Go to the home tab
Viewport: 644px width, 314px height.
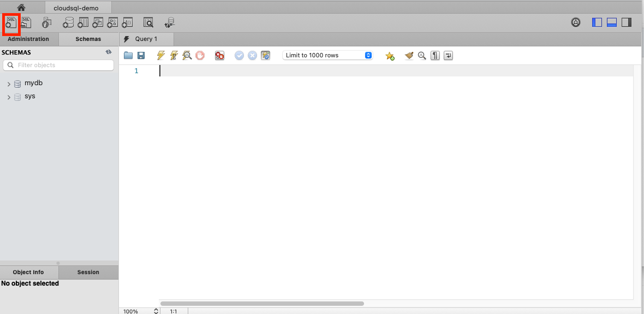coord(22,8)
